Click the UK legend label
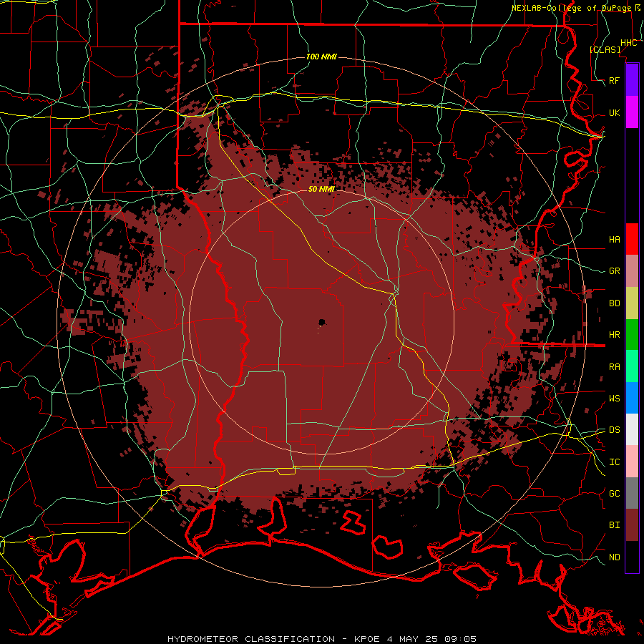This screenshot has width=644, height=644. (614, 112)
